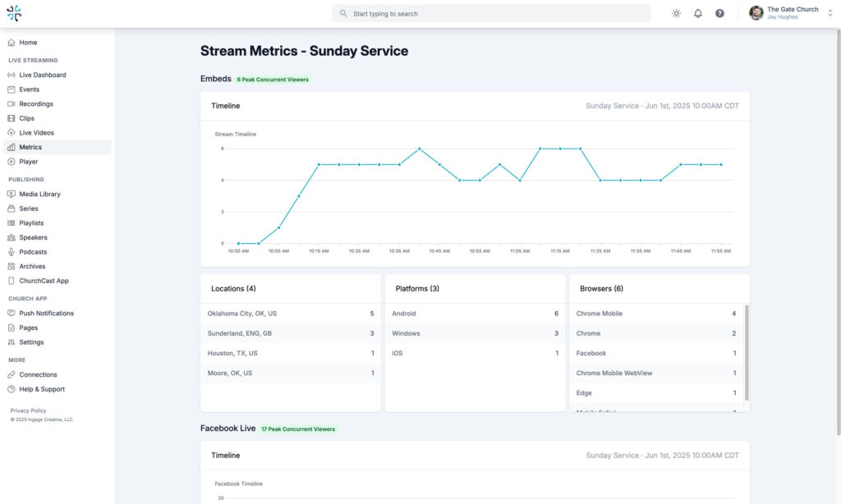Click the Podcasts microphone icon
Viewport: 841px width, 504px height.
[11, 252]
